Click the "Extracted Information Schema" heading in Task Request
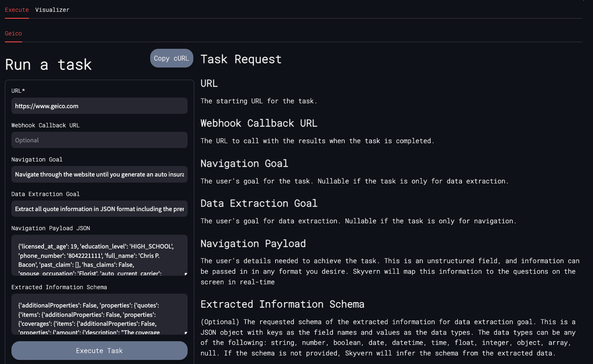The width and height of the screenshot is (593, 364). [x=282, y=304]
